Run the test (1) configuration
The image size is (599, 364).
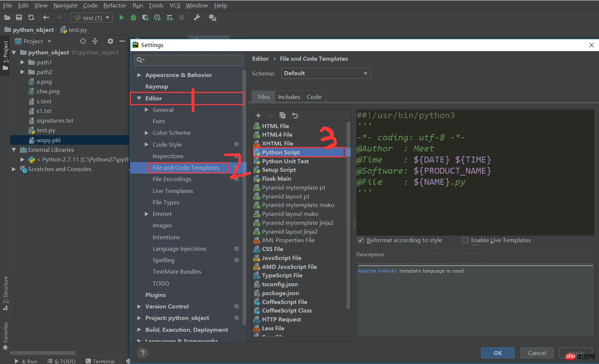coord(122,17)
